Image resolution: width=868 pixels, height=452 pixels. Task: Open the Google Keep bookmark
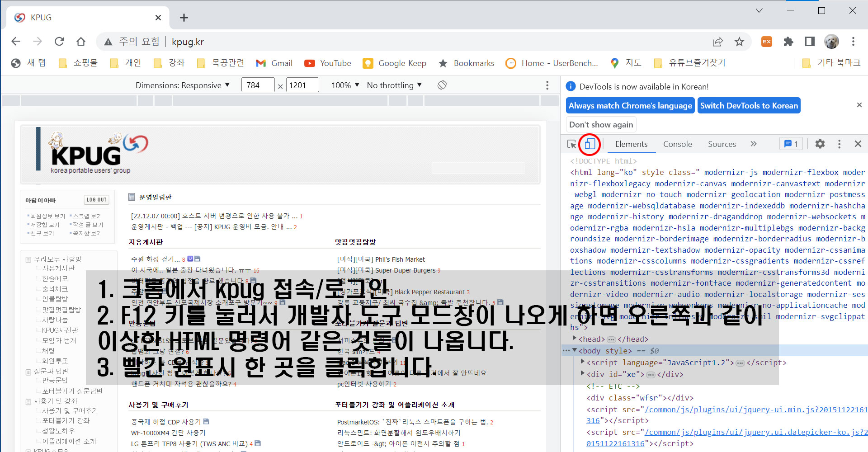pyautogui.click(x=395, y=63)
